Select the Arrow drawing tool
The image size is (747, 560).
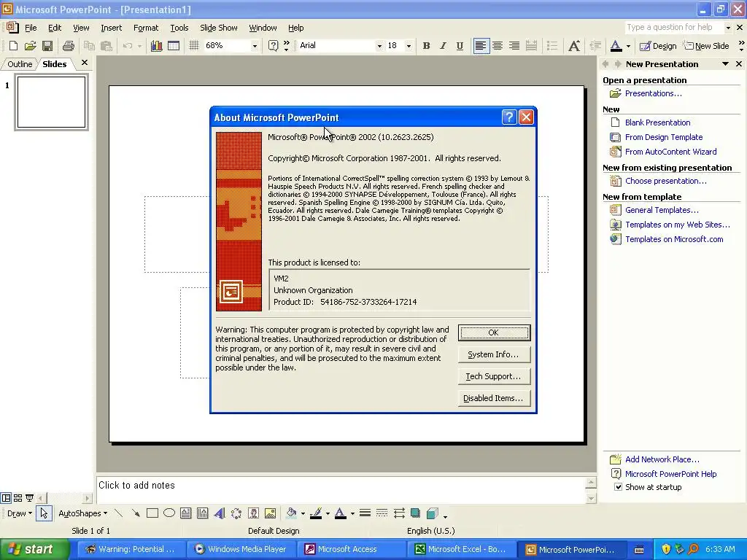[136, 513]
